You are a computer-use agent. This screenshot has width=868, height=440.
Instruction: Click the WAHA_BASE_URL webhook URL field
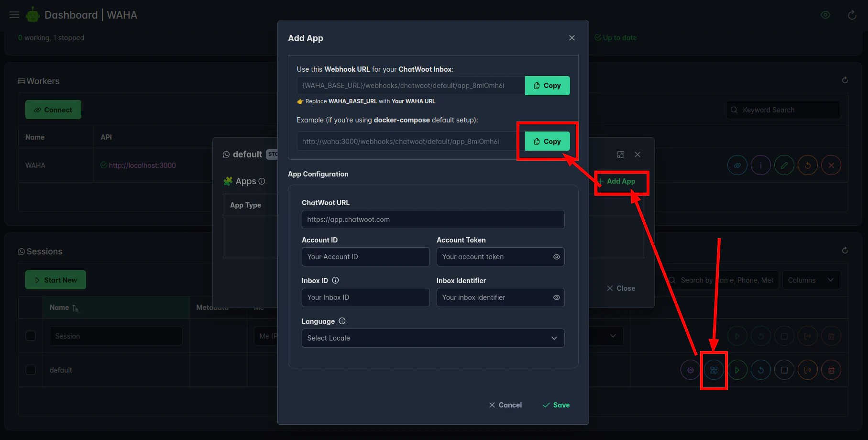pos(411,86)
